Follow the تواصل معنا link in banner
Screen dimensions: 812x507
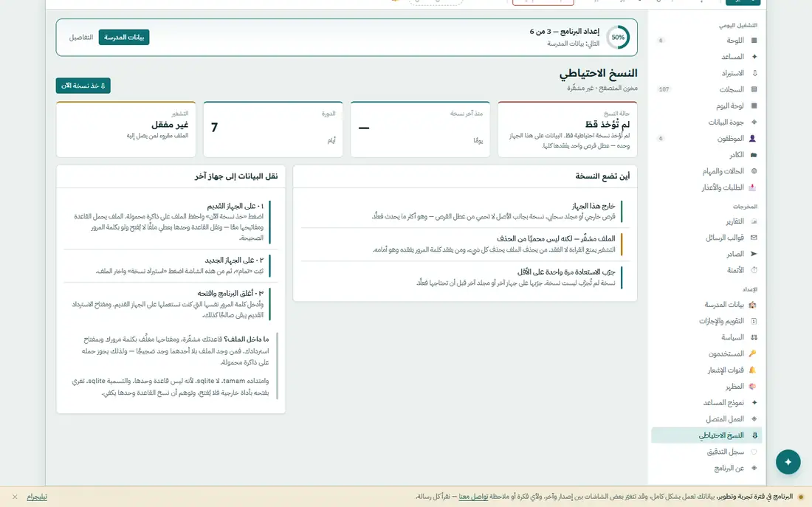(x=473, y=497)
